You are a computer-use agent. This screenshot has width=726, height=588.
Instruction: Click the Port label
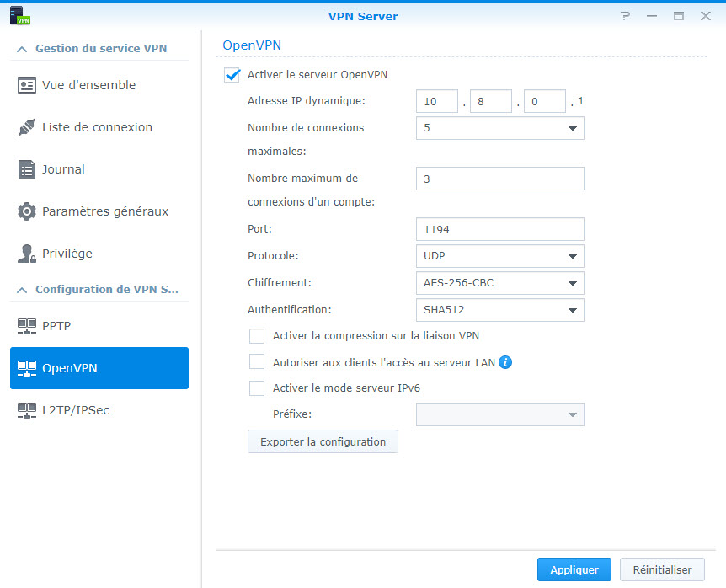coord(259,229)
